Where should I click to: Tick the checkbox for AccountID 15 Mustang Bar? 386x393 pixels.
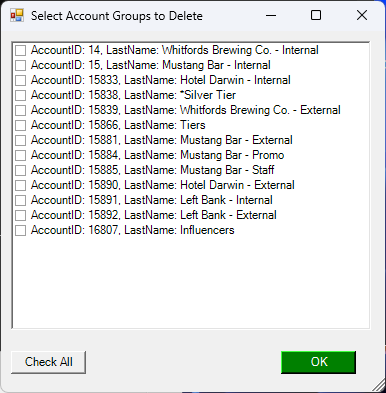pyautogui.click(x=20, y=65)
